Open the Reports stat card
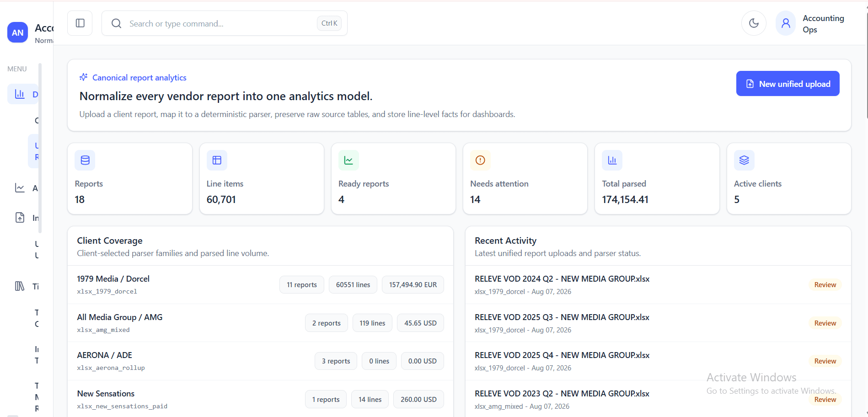 coord(130,178)
